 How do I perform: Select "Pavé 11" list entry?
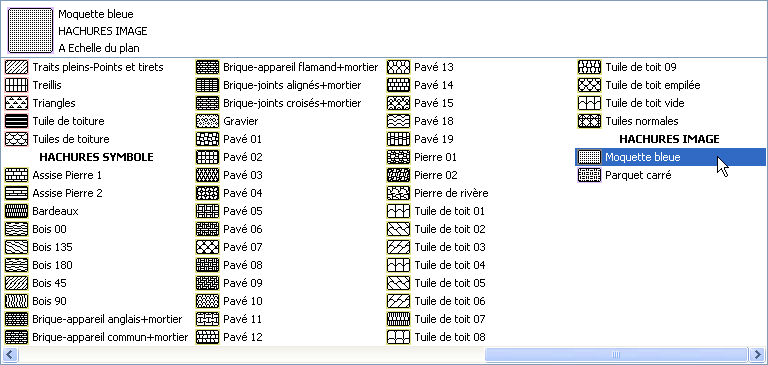coord(229,319)
